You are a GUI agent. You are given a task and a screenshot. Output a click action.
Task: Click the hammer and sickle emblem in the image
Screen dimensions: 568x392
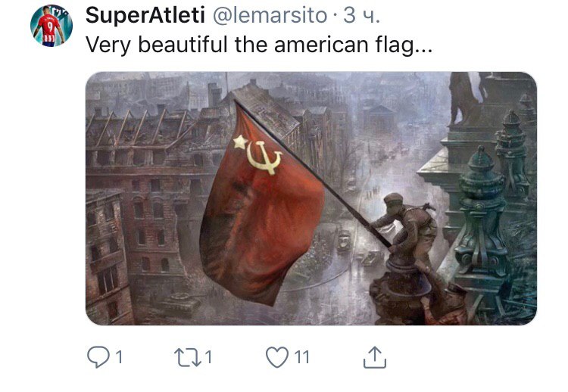coord(264,157)
